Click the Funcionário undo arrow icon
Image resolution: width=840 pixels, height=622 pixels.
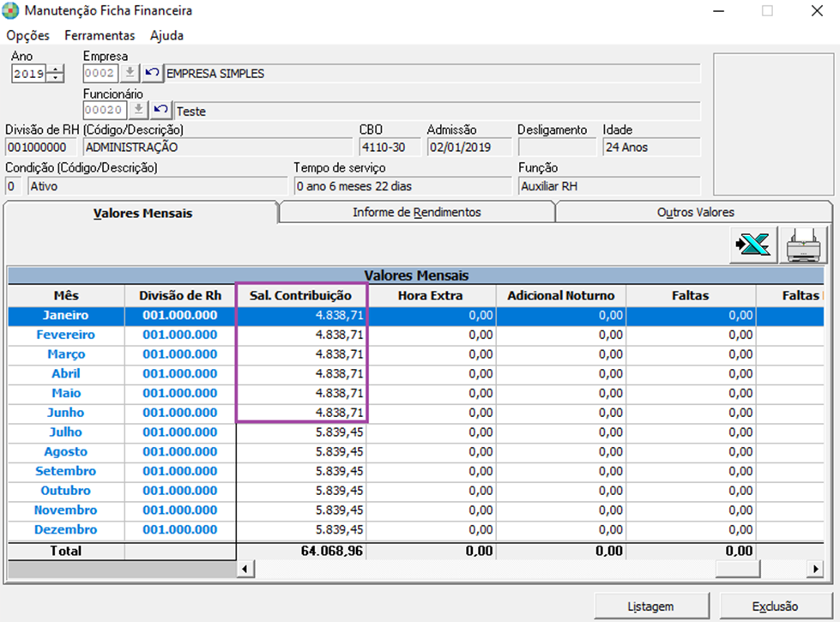tap(161, 111)
